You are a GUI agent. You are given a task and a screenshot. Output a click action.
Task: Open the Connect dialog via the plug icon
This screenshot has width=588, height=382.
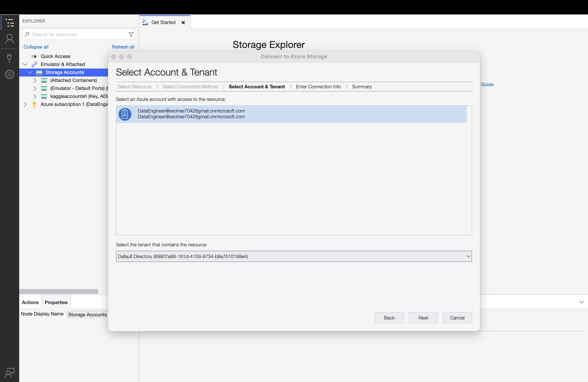[9, 58]
